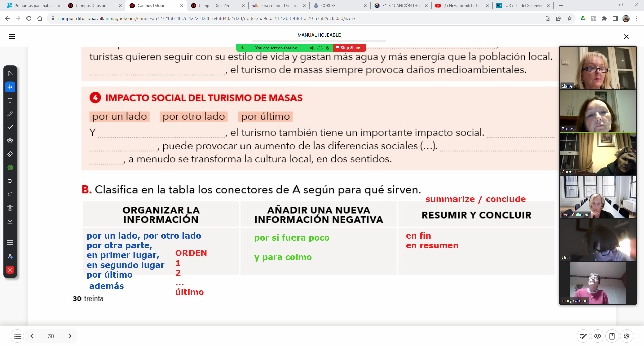Open the tab search dropdown
Viewport: 644px width, 346px height.
pos(590,5)
